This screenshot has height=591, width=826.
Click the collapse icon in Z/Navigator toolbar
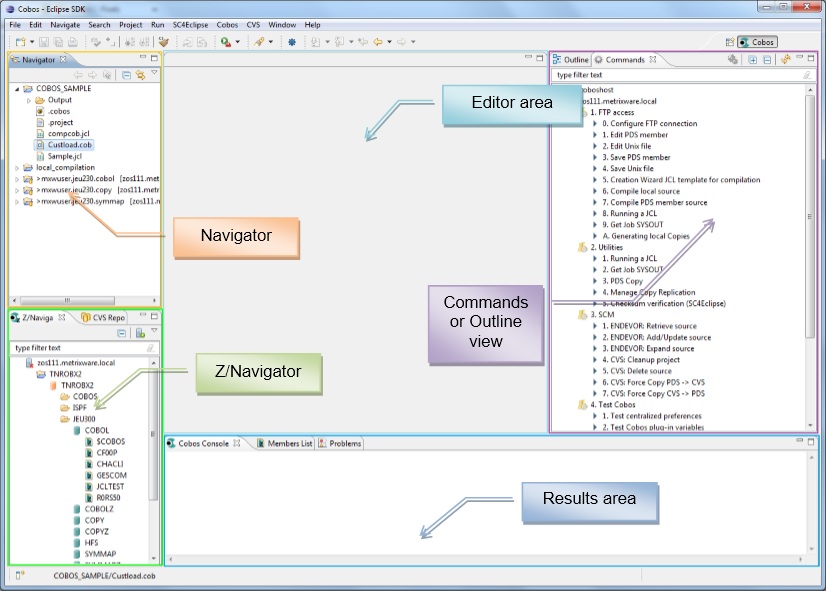122,333
